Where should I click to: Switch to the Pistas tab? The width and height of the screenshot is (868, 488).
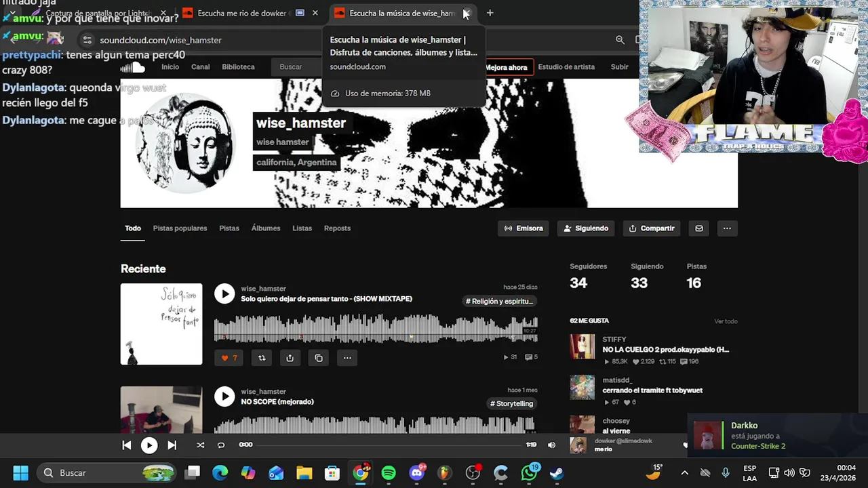pos(229,228)
